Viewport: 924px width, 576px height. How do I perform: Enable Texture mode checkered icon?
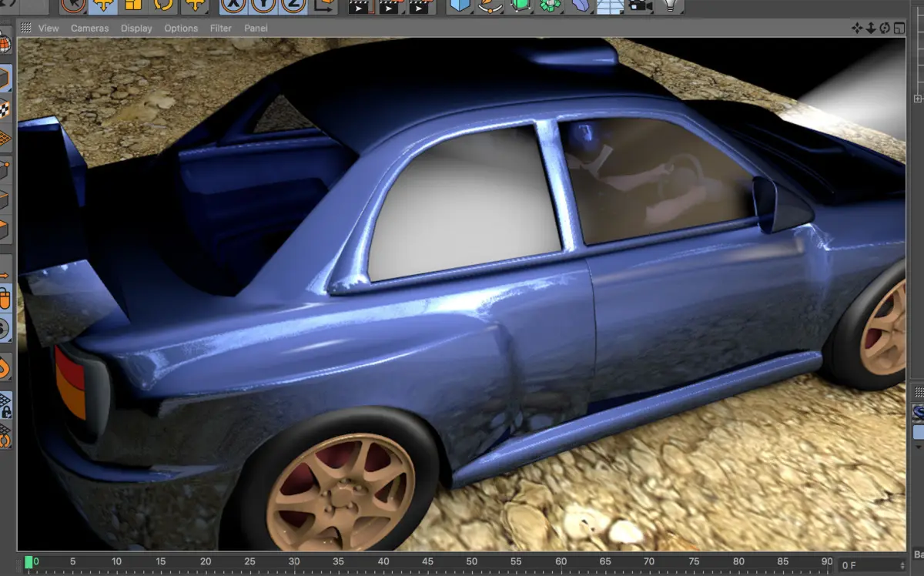coord(5,108)
